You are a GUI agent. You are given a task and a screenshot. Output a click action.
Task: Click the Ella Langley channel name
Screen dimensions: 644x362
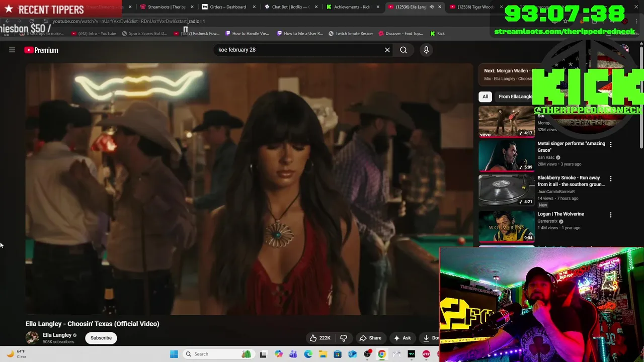point(57,335)
